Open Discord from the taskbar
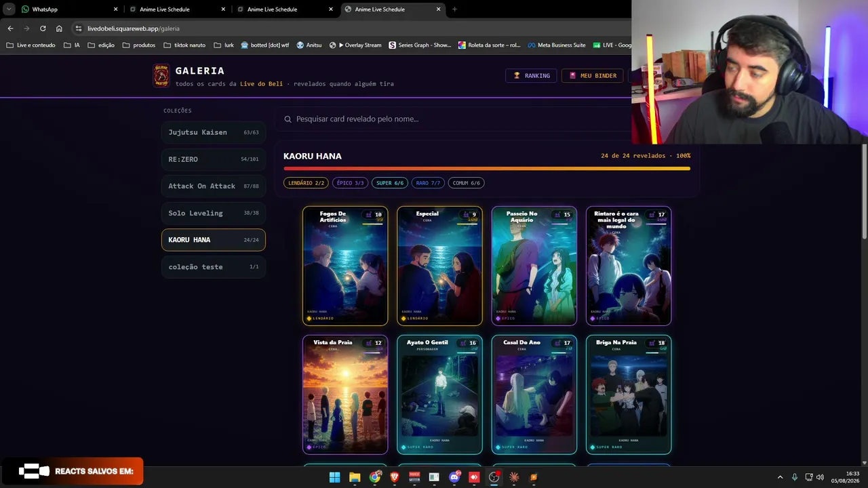Screen dimensions: 868x488 click(x=454, y=477)
